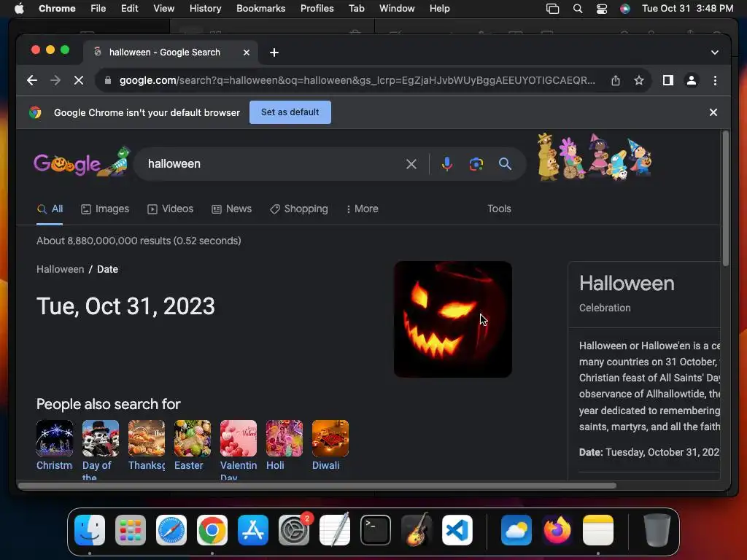
Task: Open the Tab menu
Action: (356, 9)
